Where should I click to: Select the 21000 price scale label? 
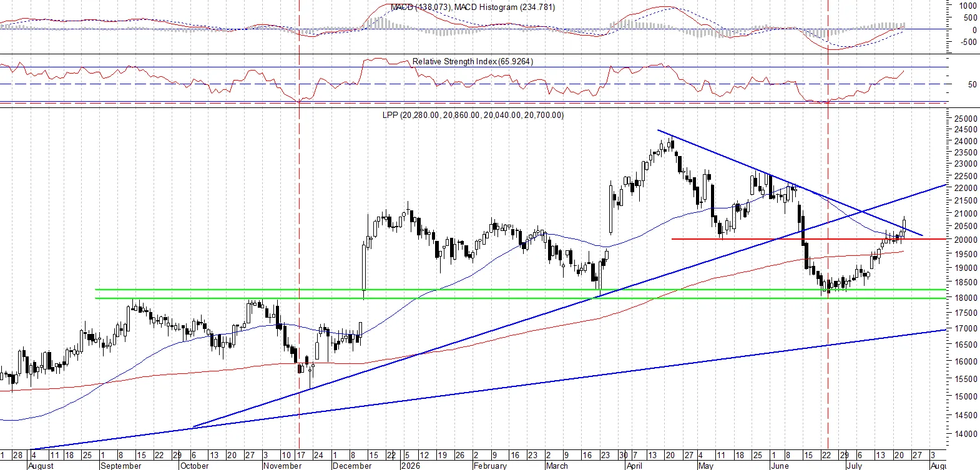(x=966, y=213)
